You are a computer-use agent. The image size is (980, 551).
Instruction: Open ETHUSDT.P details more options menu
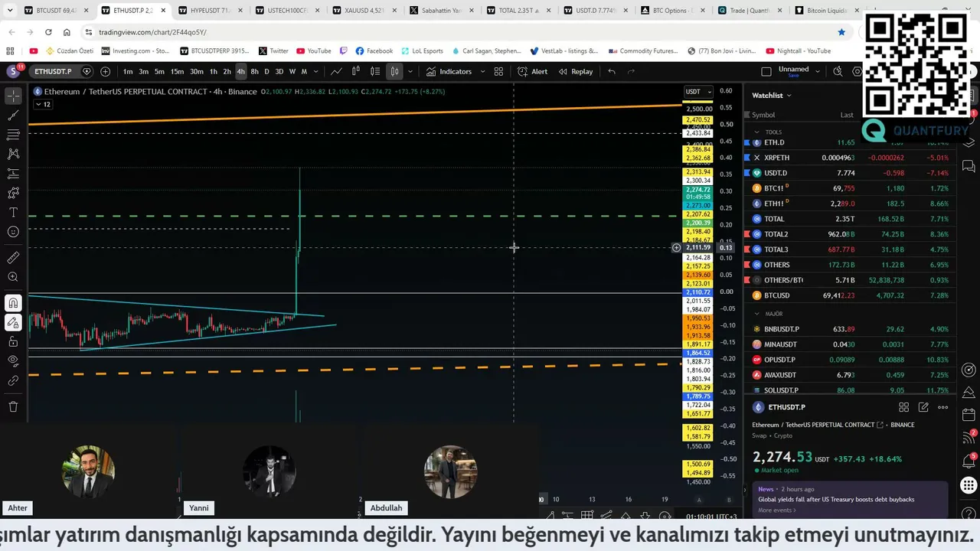click(943, 407)
